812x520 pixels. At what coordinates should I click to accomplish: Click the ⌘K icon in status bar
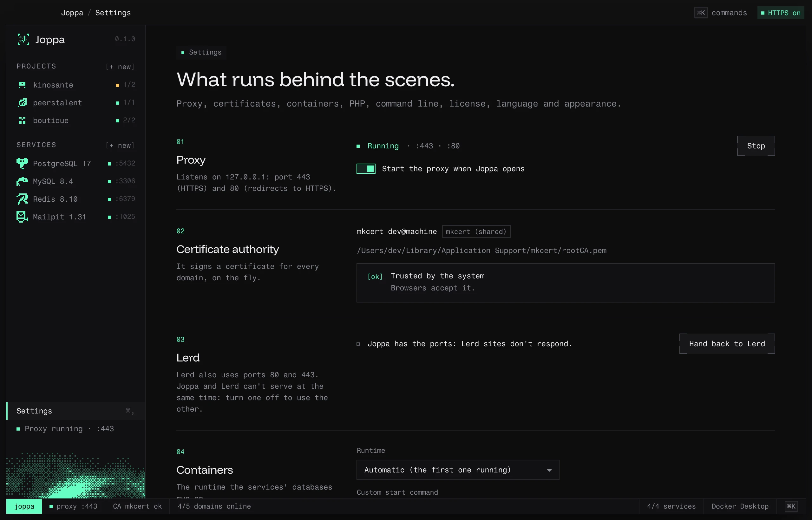[791, 506]
